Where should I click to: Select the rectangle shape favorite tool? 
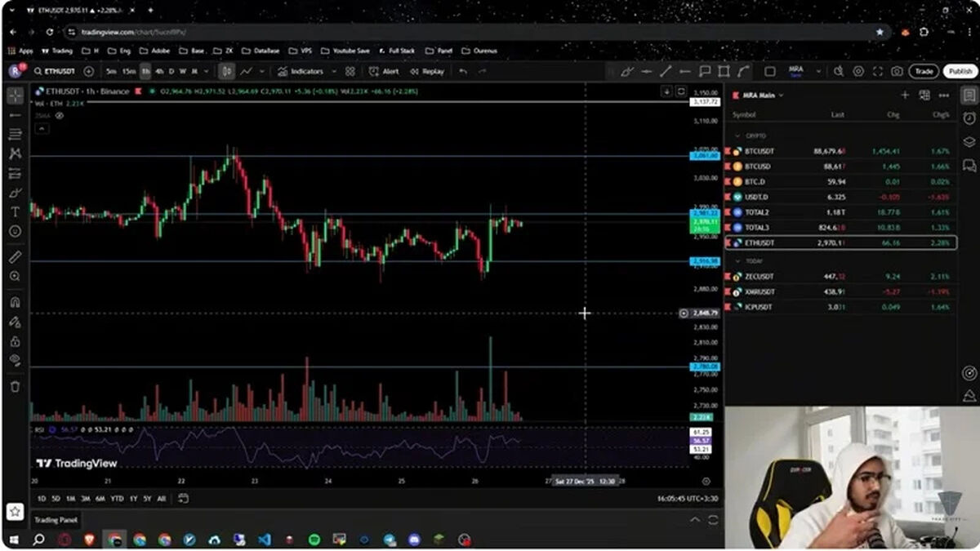[724, 71]
